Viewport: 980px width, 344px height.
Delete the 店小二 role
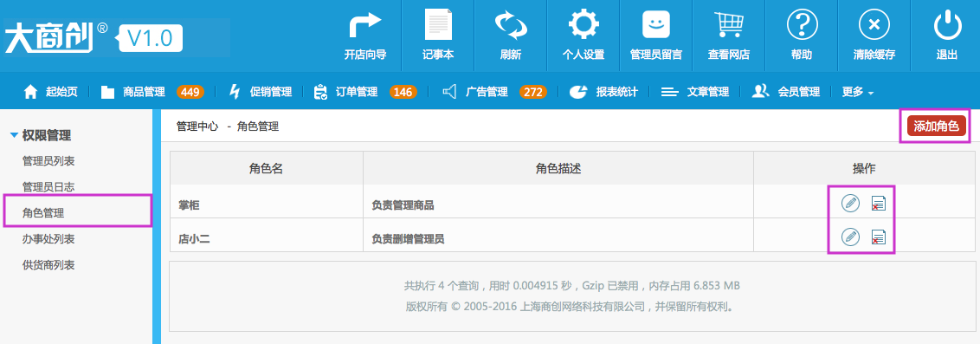879,237
